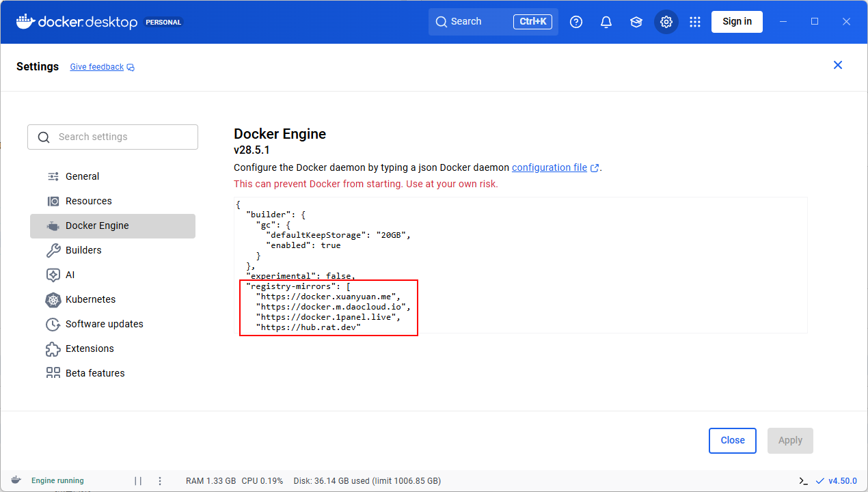Close Settings with the blue X
This screenshot has width=868, height=492.
(838, 65)
